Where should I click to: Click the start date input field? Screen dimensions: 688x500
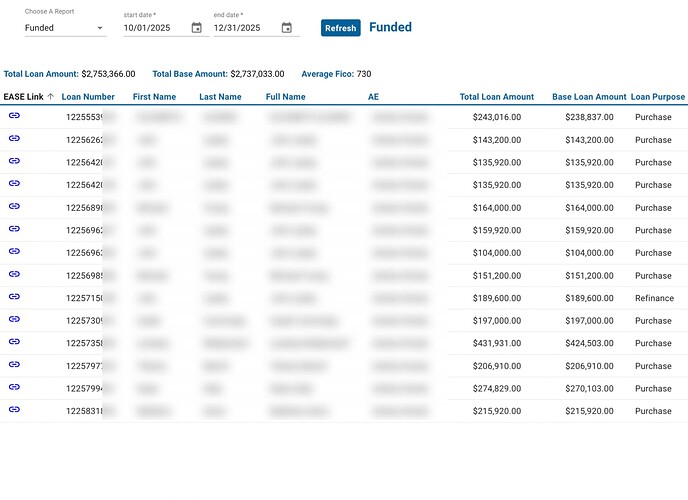point(153,28)
